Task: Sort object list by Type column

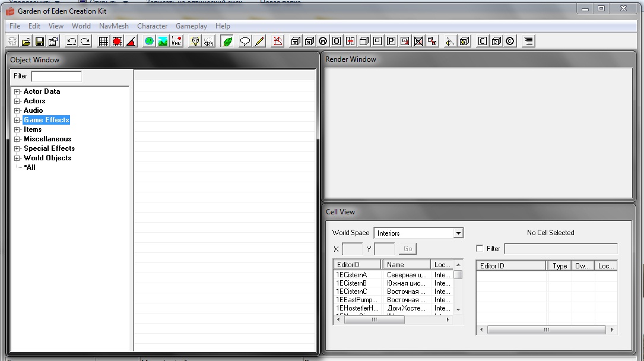Action: click(x=559, y=266)
